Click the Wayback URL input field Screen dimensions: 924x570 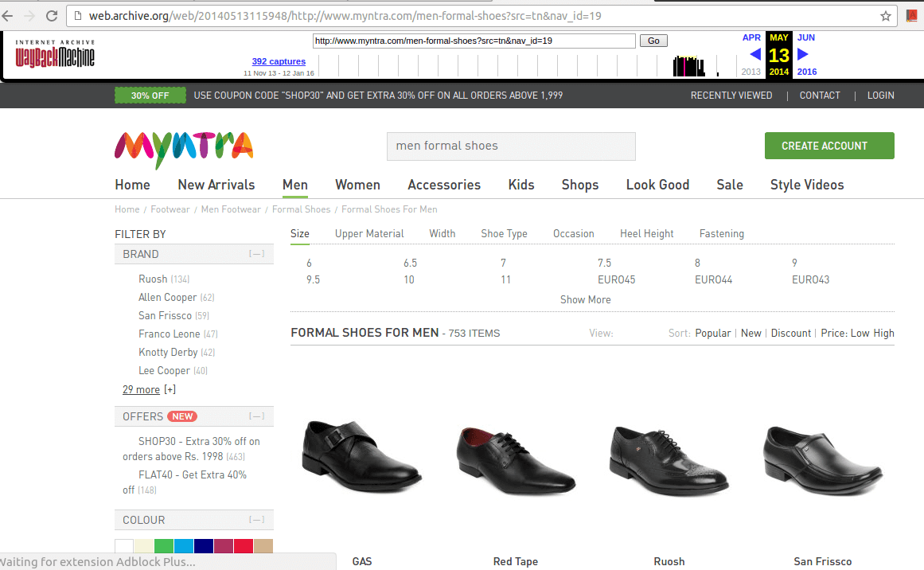pyautogui.click(x=474, y=41)
